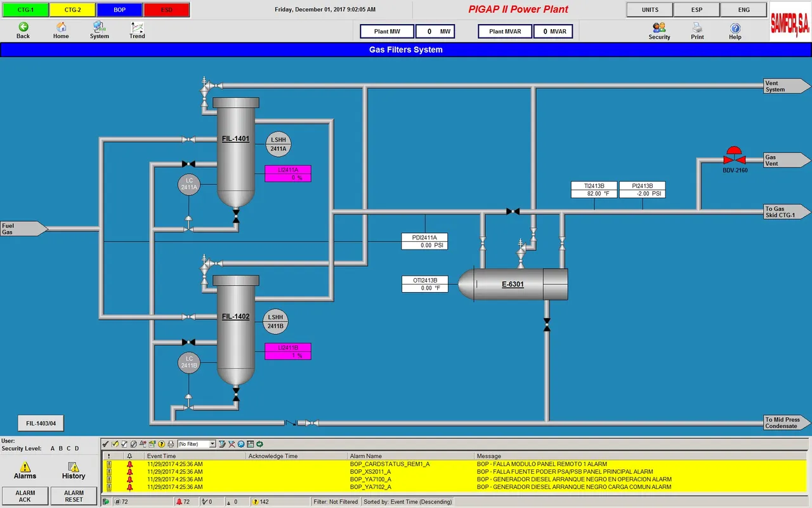Screen dimensions: 812x508
Task: Open the Trend chart icon
Action: [137, 27]
